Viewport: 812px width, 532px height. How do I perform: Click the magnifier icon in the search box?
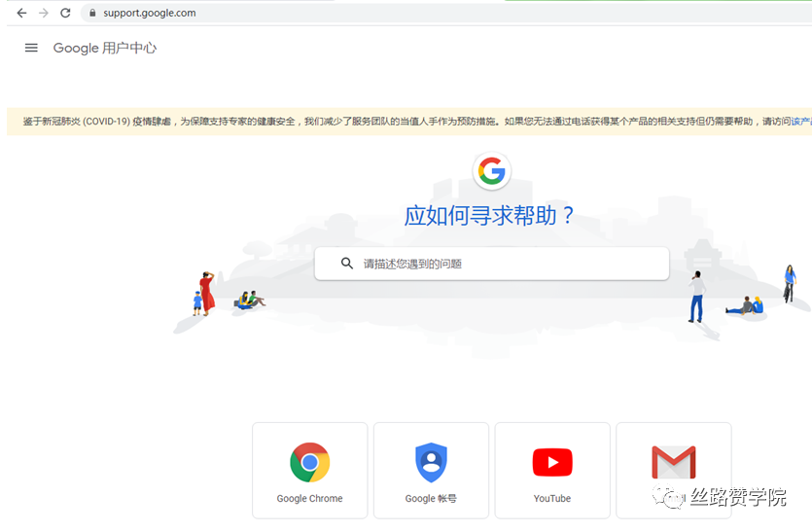[347, 264]
